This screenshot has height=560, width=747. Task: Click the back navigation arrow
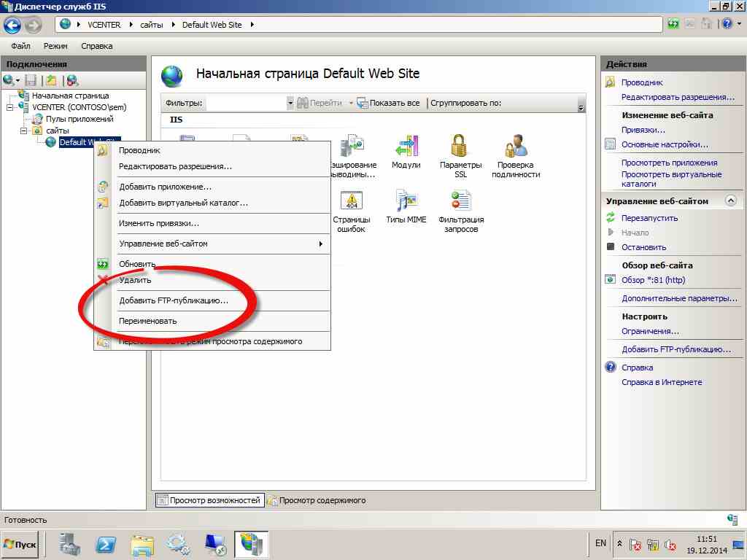[x=12, y=25]
